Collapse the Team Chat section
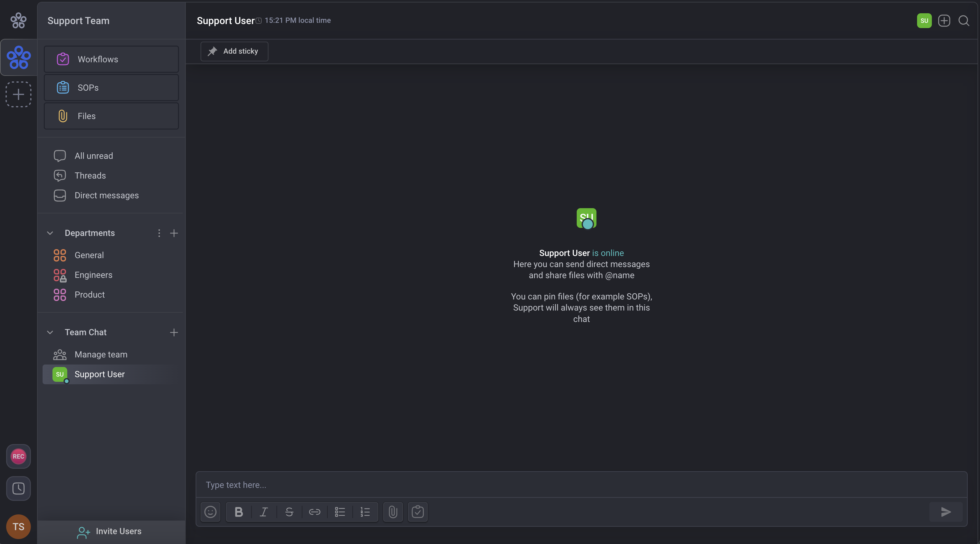Image resolution: width=980 pixels, height=544 pixels. point(50,332)
